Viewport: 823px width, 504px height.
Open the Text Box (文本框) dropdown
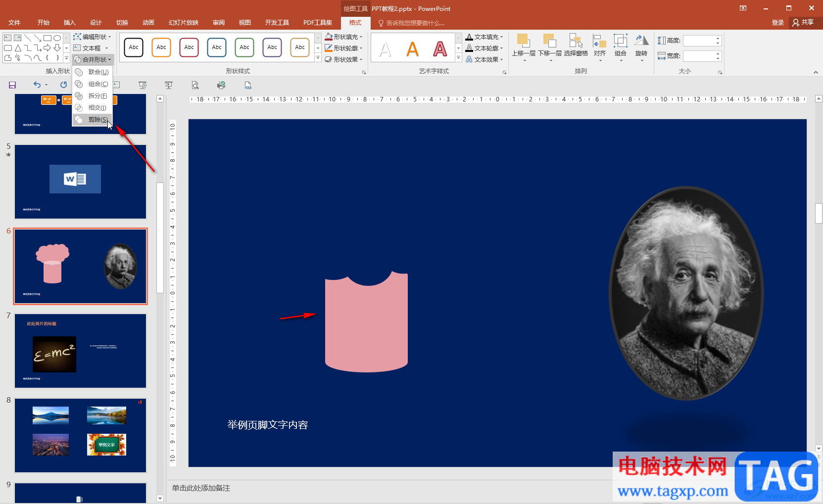pos(91,48)
